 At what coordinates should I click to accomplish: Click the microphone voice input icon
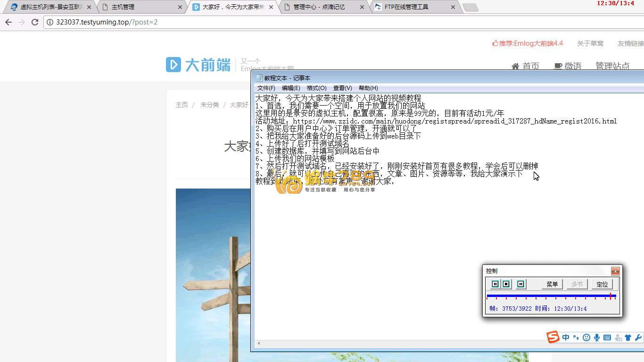point(597,337)
